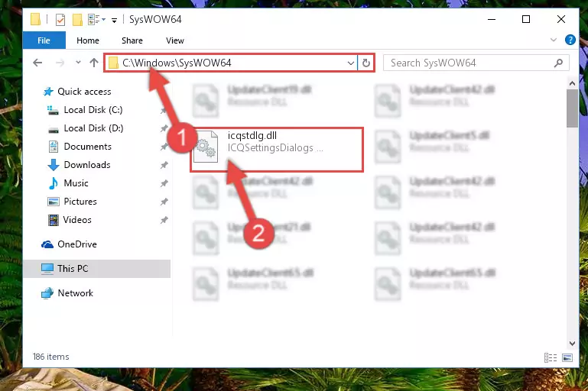
Task: Click the scrollbar up arrow
Action: [x=572, y=83]
